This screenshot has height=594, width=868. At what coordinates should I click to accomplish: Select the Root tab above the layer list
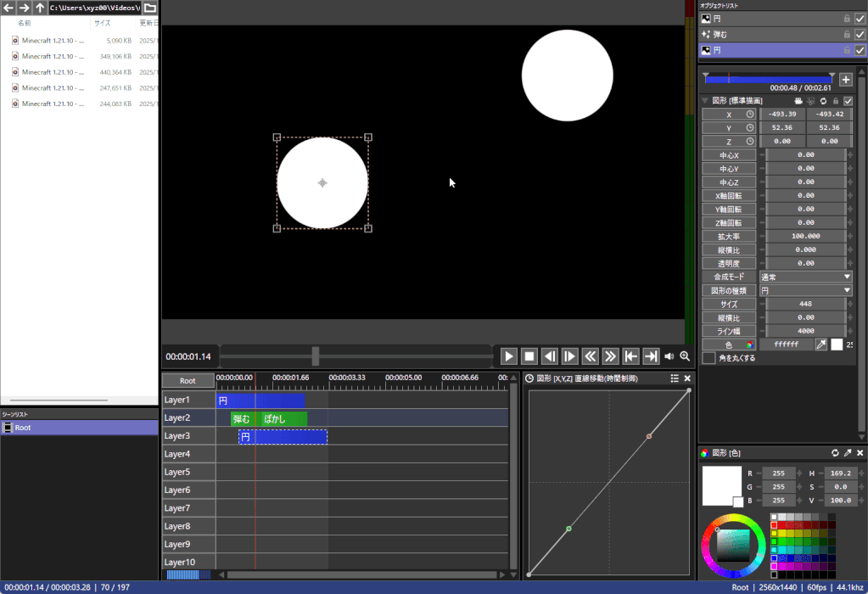coord(187,380)
